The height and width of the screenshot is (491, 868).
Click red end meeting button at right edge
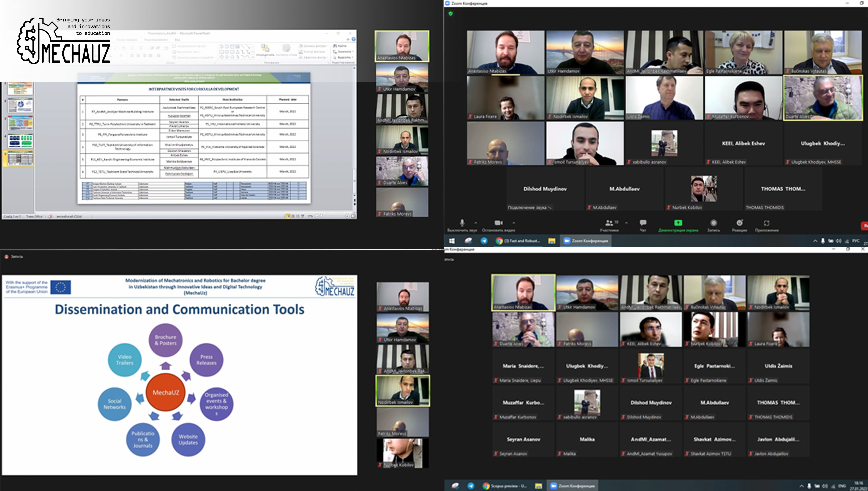point(865,226)
